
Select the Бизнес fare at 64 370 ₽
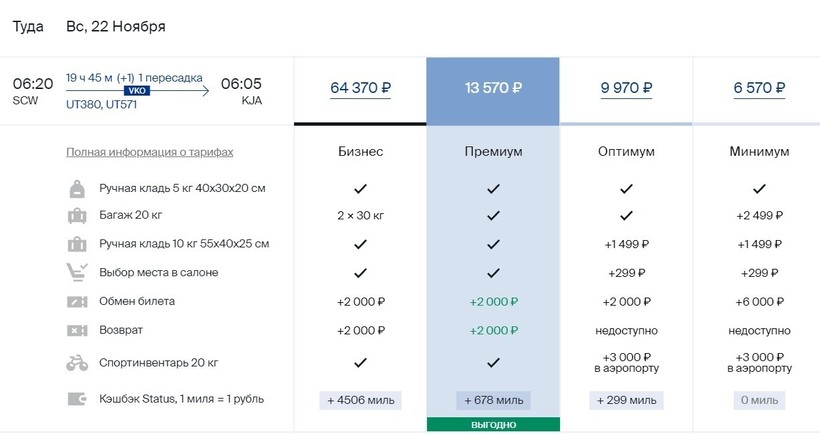360,88
